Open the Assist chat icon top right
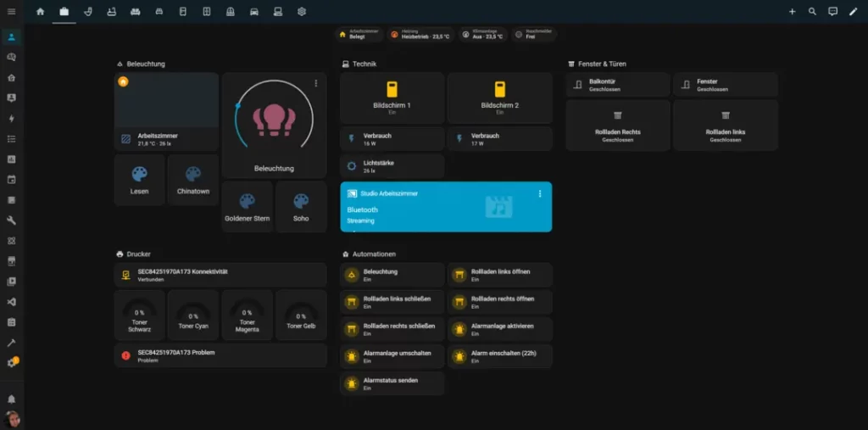868x430 pixels. pyautogui.click(x=832, y=12)
